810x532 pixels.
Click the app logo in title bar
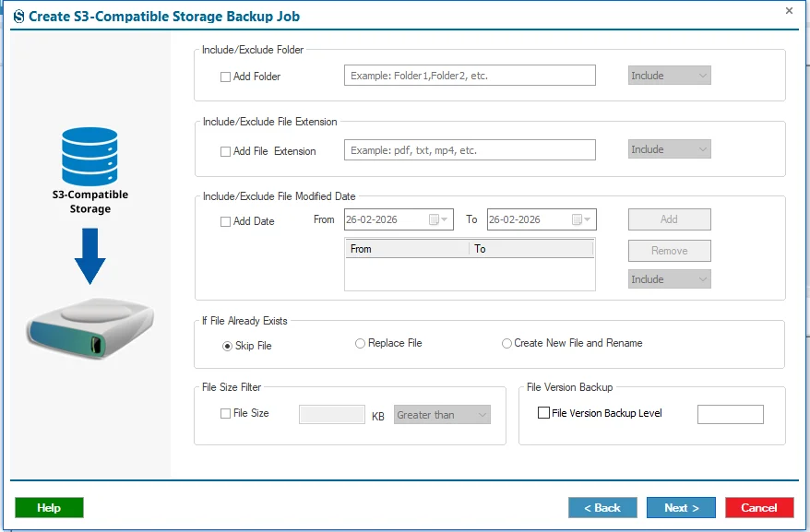pyautogui.click(x=18, y=17)
